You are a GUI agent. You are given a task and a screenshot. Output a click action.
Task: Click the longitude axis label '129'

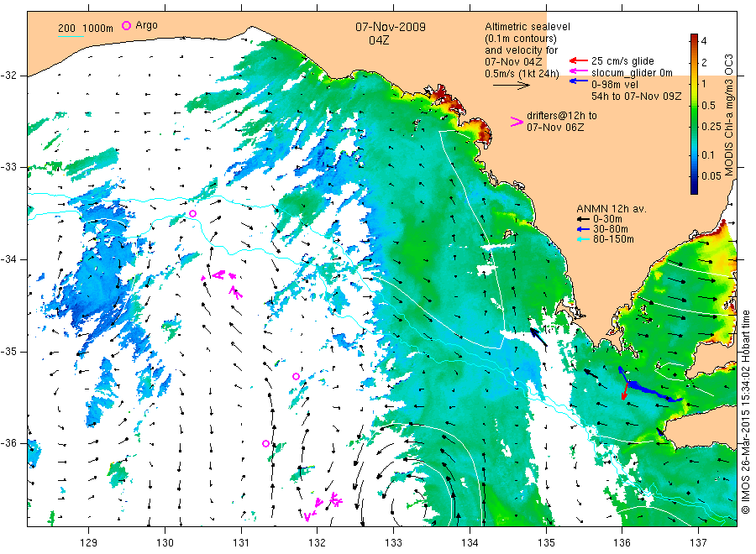coord(89,543)
